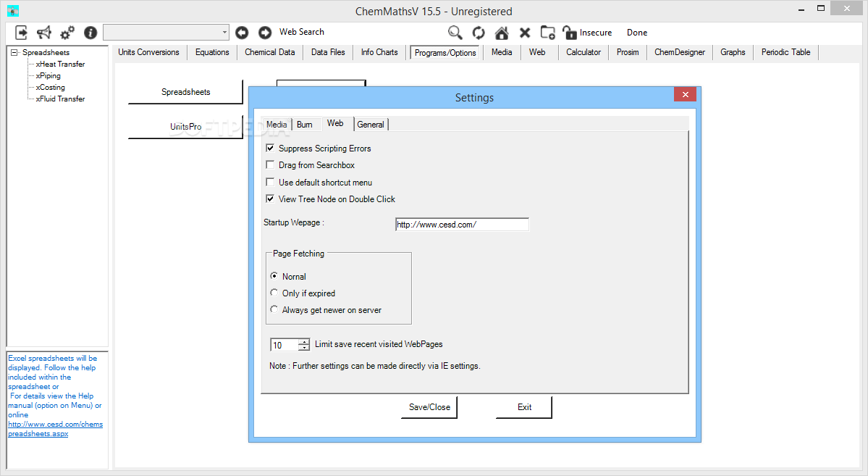Image resolution: width=868 pixels, height=476 pixels.
Task: Click the megaphone announcements icon
Action: [43, 33]
